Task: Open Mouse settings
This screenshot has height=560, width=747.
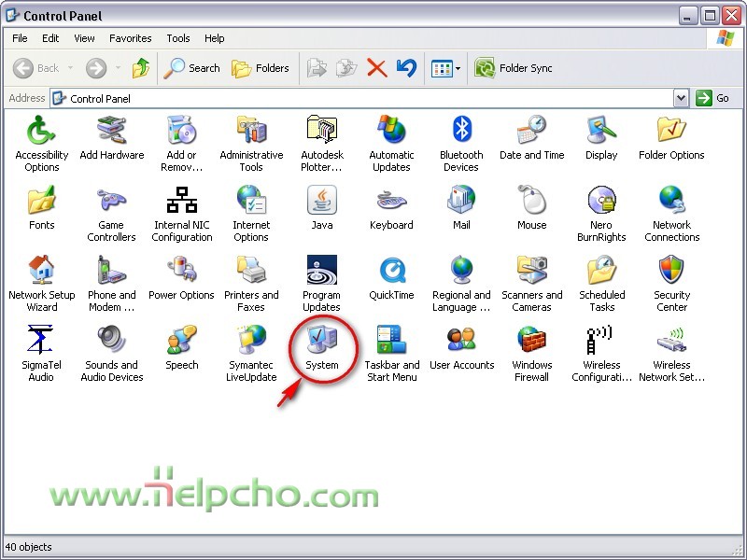Action: pos(531,208)
